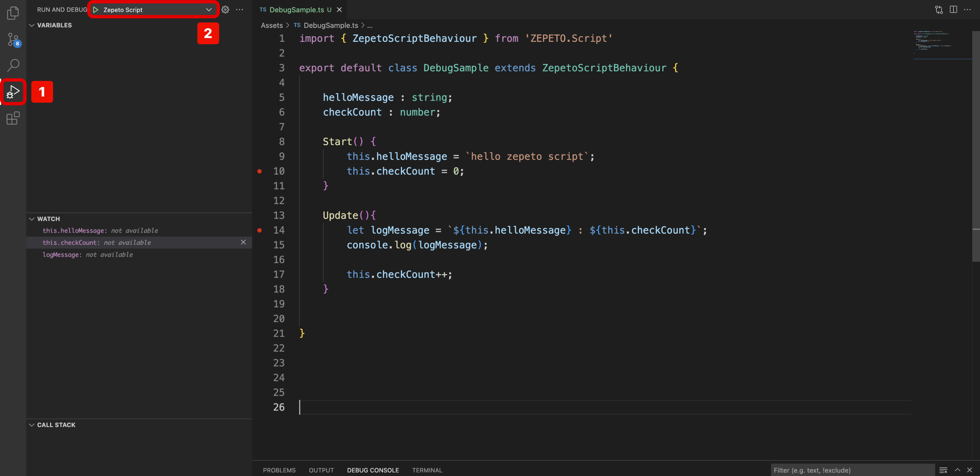Image resolution: width=980 pixels, height=476 pixels.
Task: Open Run and Debug view icon
Action: pyautogui.click(x=13, y=91)
